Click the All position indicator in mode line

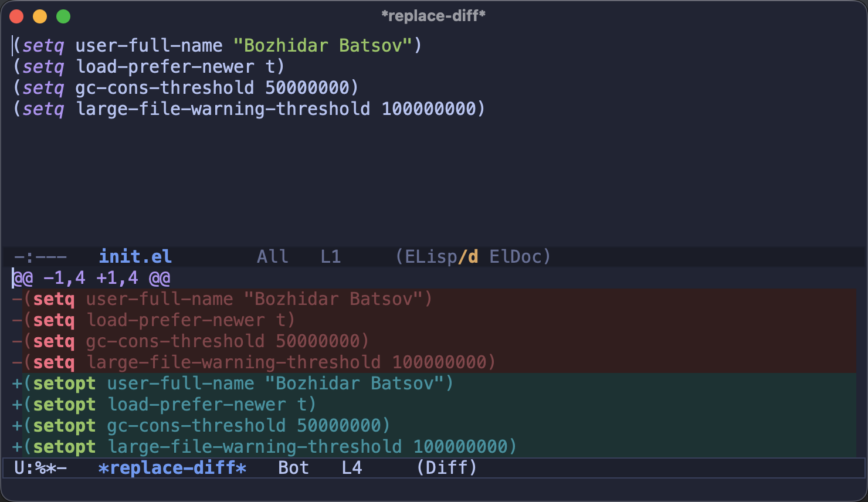(273, 256)
